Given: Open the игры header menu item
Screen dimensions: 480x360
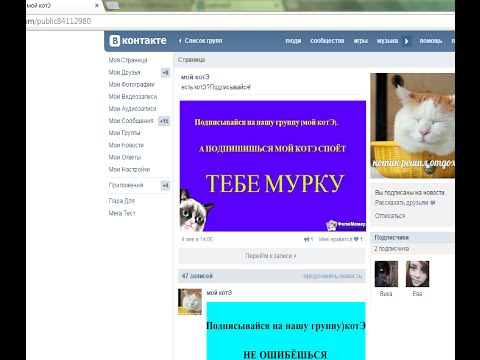Looking at the screenshot, I should coord(360,41).
